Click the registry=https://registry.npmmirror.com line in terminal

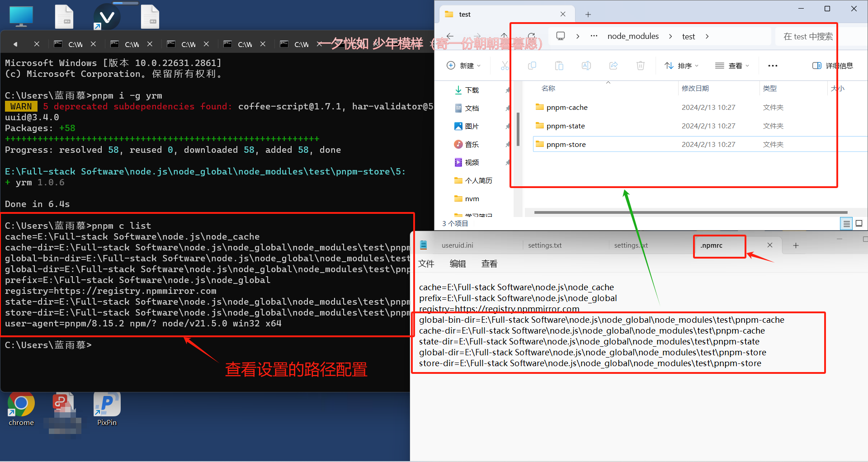tap(111, 291)
